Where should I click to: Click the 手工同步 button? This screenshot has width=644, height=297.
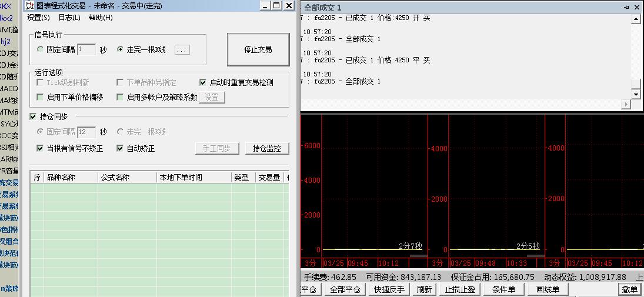click(x=217, y=148)
